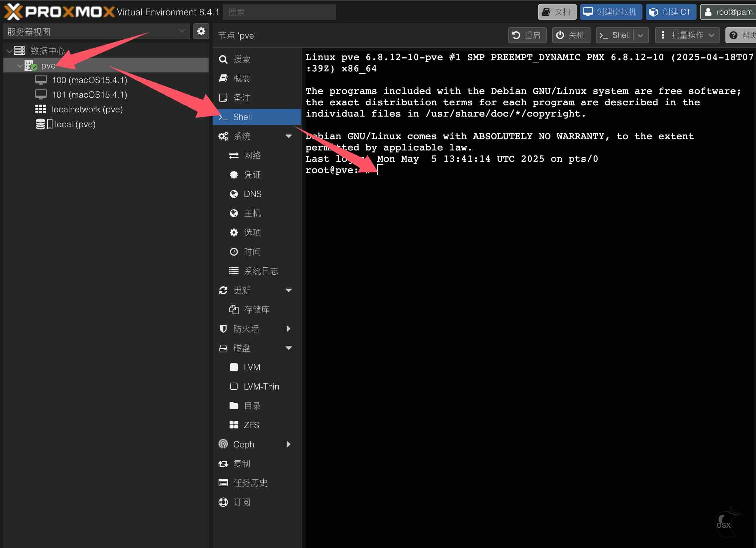Click 创建虚拟机 create VM button
This screenshot has height=548, width=756.
[x=611, y=12]
